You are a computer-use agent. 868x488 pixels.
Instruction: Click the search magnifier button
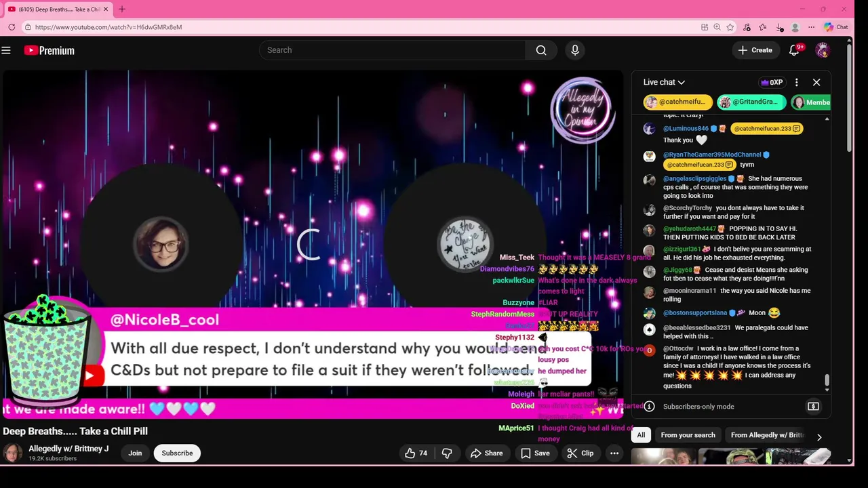pyautogui.click(x=541, y=50)
